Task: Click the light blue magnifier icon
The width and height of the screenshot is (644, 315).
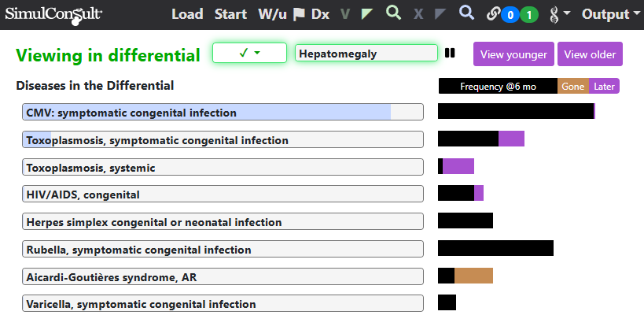Action: (466, 13)
